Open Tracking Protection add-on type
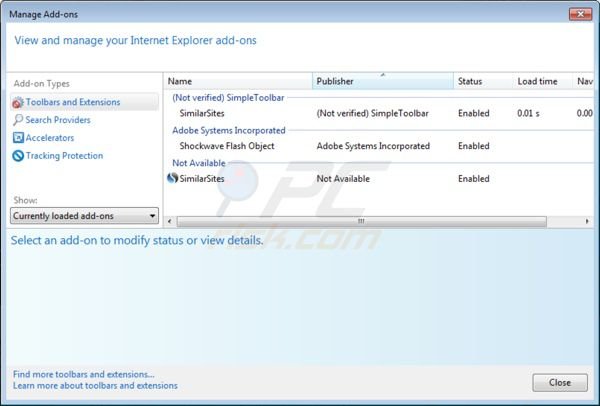Viewport: 600px width, 406px height. (x=64, y=156)
